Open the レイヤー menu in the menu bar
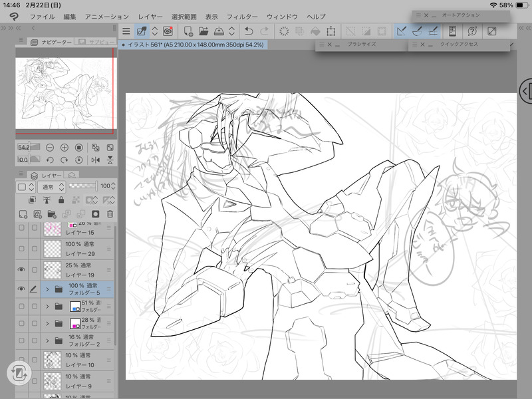Viewport: 532px width, 399px height. click(150, 15)
